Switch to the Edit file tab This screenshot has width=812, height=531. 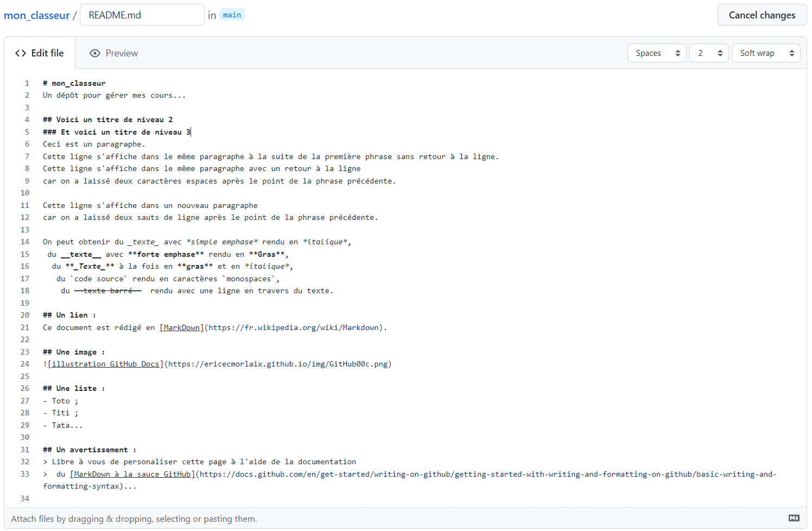(40, 53)
